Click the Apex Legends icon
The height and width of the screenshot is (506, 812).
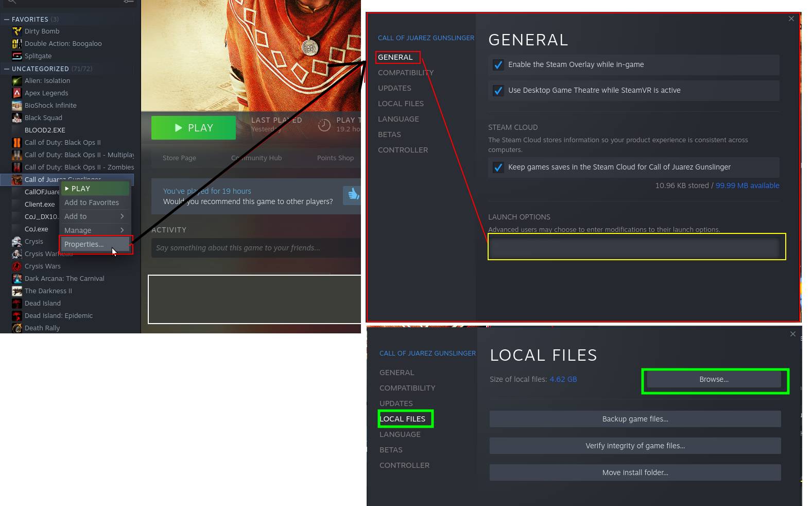(17, 93)
